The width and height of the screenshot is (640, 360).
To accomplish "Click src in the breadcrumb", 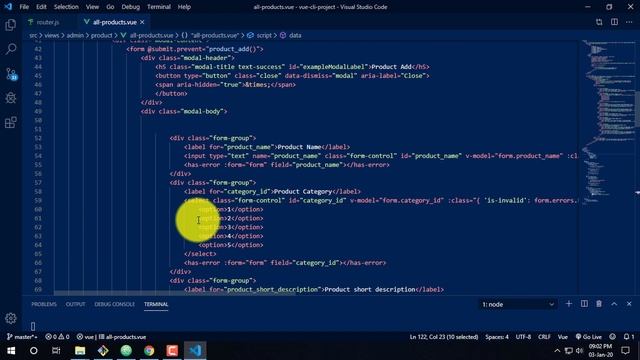I will 33,36.
